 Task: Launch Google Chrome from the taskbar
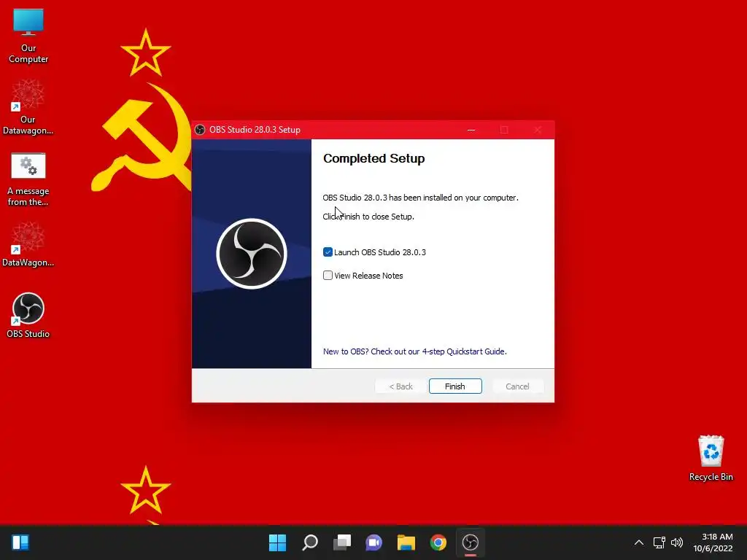click(438, 542)
